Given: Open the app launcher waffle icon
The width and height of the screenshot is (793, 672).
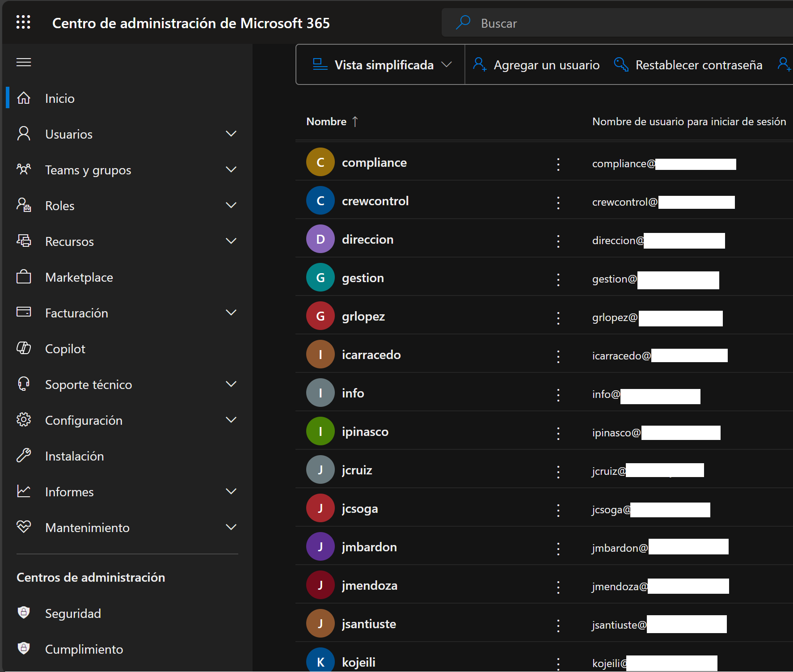Looking at the screenshot, I should click(23, 22).
